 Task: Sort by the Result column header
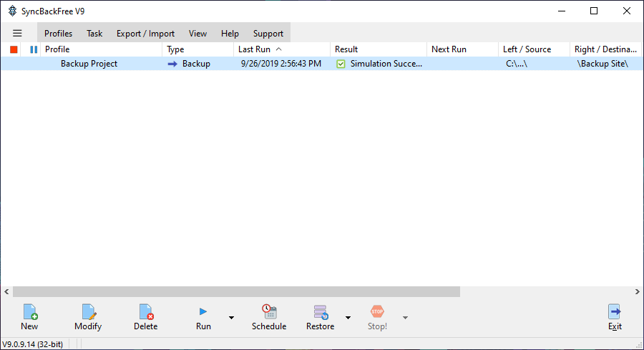[x=379, y=49]
